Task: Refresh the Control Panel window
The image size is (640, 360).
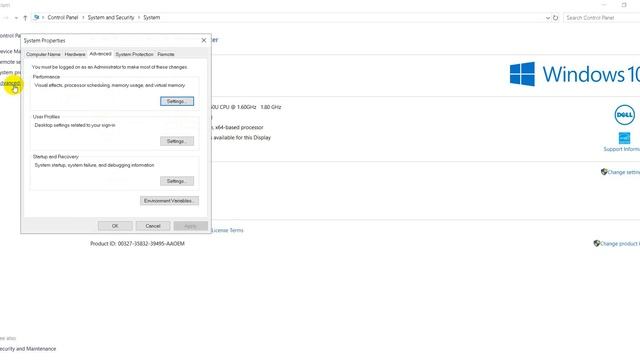Action: 556,18
